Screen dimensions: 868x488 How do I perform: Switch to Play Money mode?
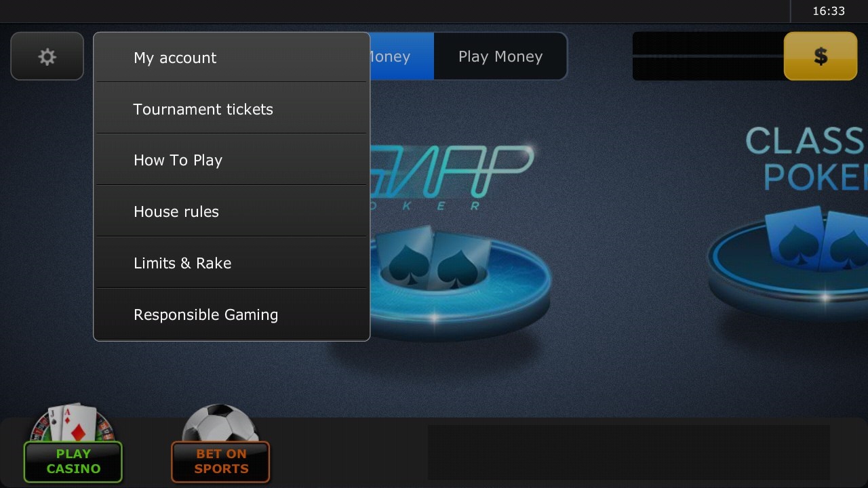[x=500, y=56]
